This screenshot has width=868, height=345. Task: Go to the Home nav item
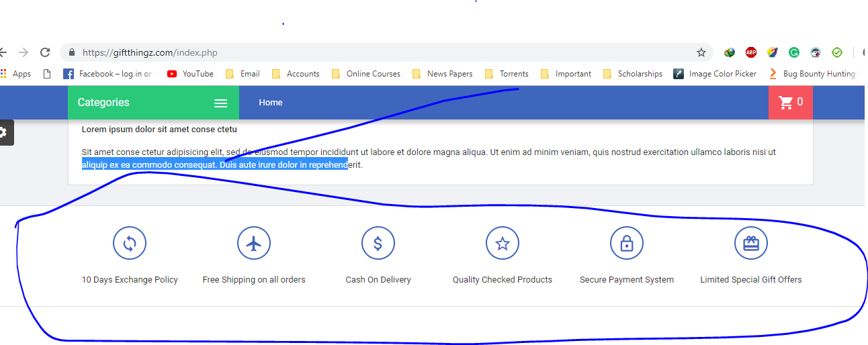(271, 103)
